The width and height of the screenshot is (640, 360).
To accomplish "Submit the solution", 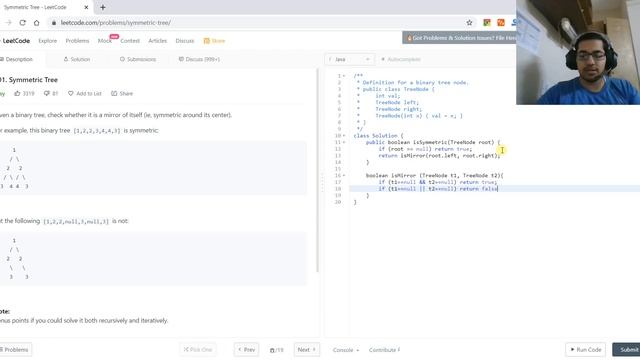I will pyautogui.click(x=627, y=350).
